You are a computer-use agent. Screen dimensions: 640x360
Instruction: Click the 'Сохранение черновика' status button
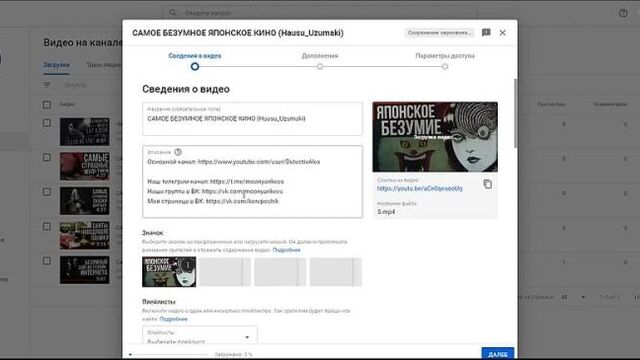(x=439, y=33)
